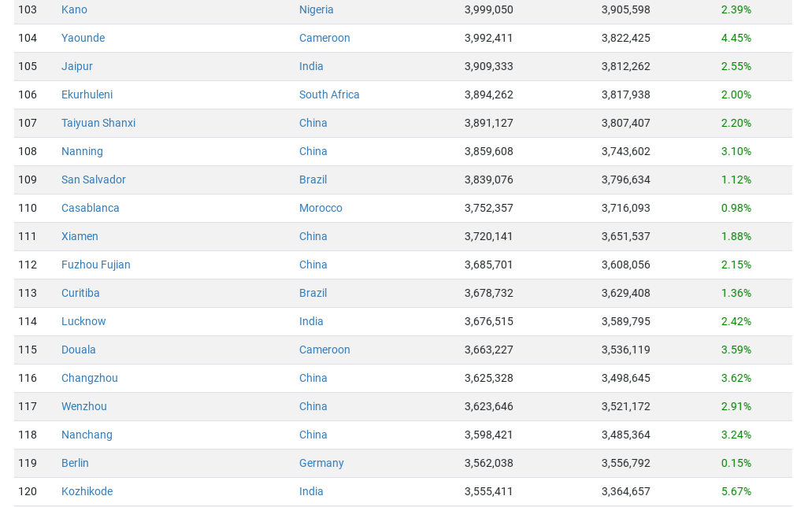The image size is (812, 507).
Task: Open the Berlin city link
Action: point(75,463)
